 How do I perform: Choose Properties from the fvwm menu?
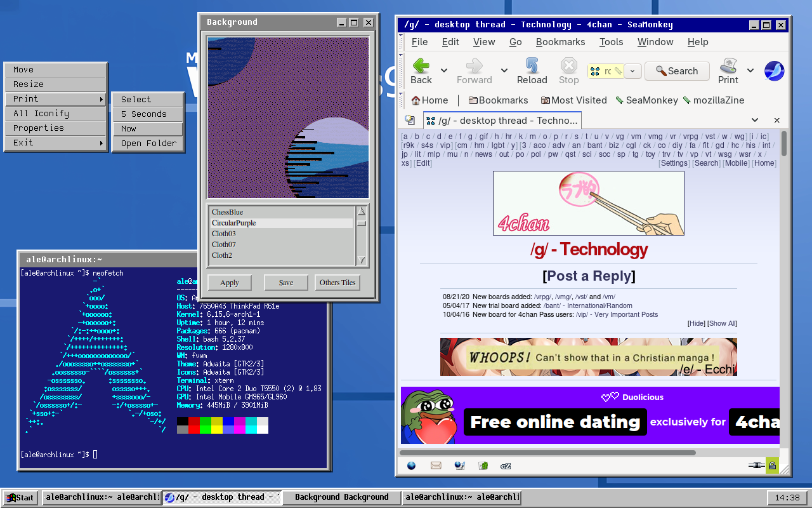(x=55, y=128)
